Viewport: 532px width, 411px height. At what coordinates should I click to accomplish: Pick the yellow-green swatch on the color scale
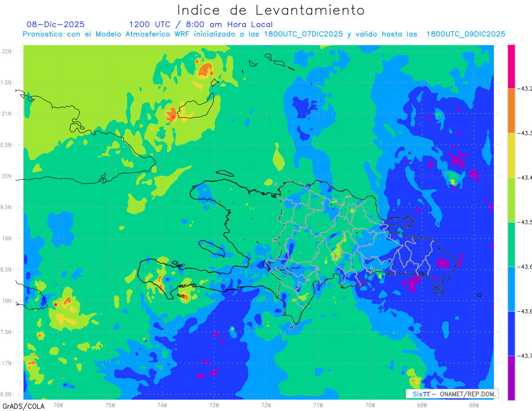coord(511,200)
